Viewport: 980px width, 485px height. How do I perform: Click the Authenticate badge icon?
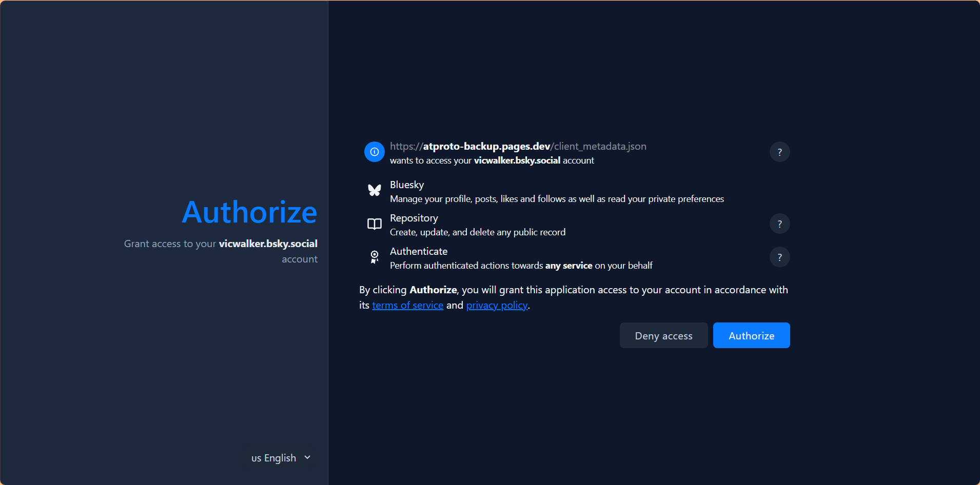374,257
